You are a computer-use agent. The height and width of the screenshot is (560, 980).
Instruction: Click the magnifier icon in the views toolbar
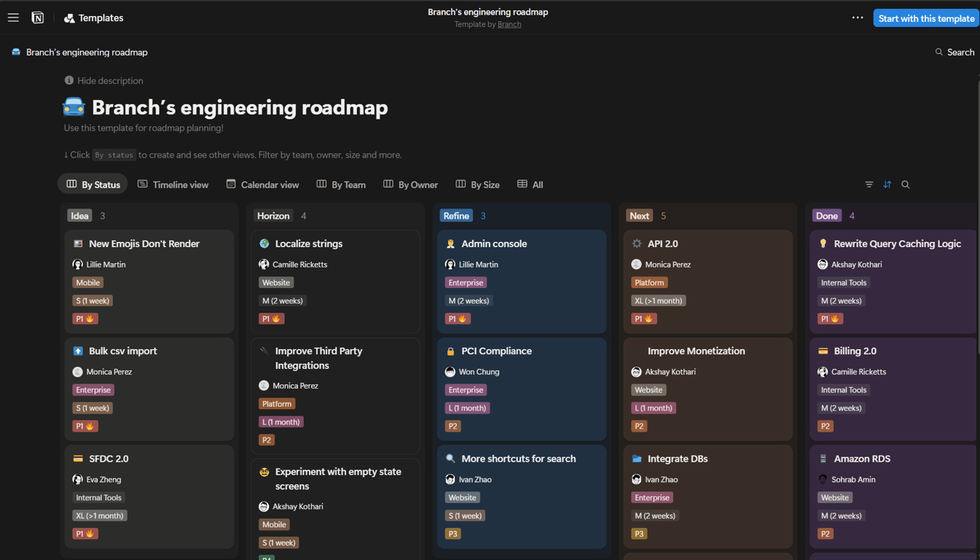pos(906,184)
